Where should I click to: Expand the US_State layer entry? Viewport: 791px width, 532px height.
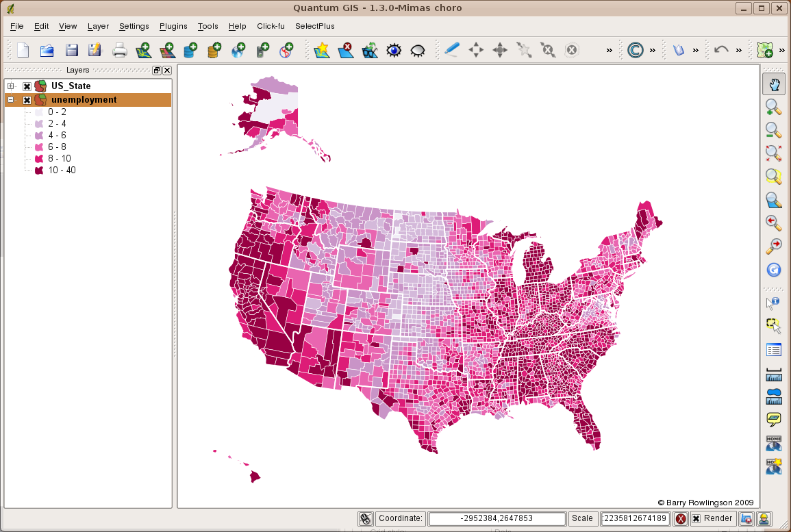point(11,86)
